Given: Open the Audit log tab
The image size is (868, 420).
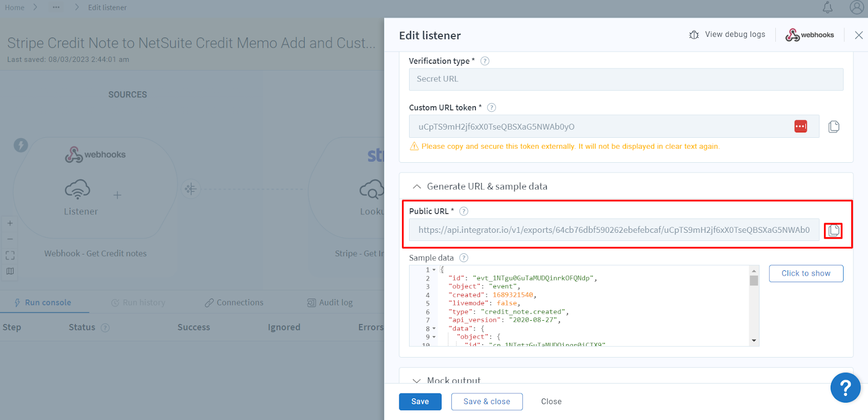Looking at the screenshot, I should click(330, 303).
